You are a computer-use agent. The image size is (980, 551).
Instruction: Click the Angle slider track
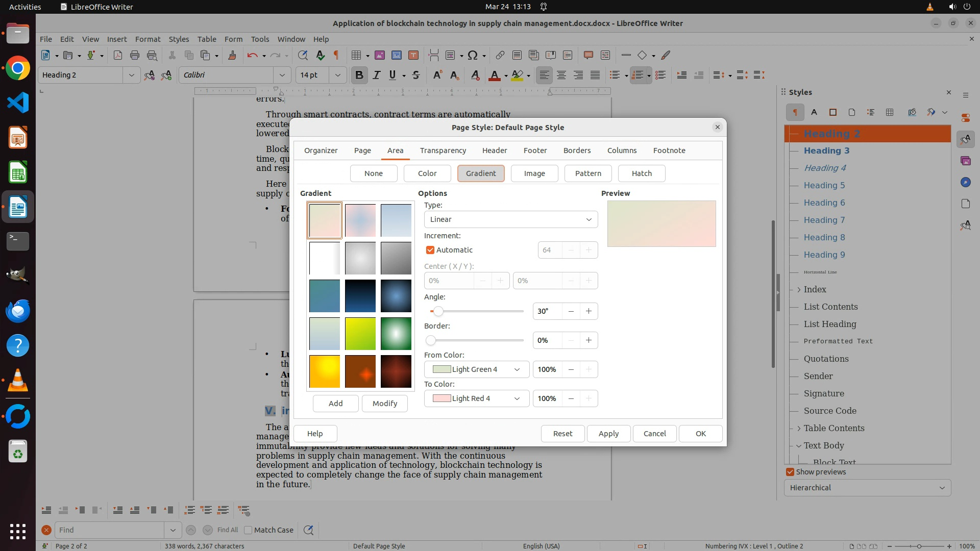tap(480, 311)
